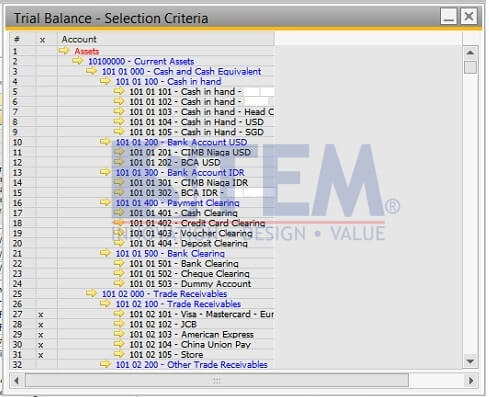The height and width of the screenshot is (397, 489).
Task: Mark the x column cell for row 20 Deposit Clearing
Action: pos(46,243)
